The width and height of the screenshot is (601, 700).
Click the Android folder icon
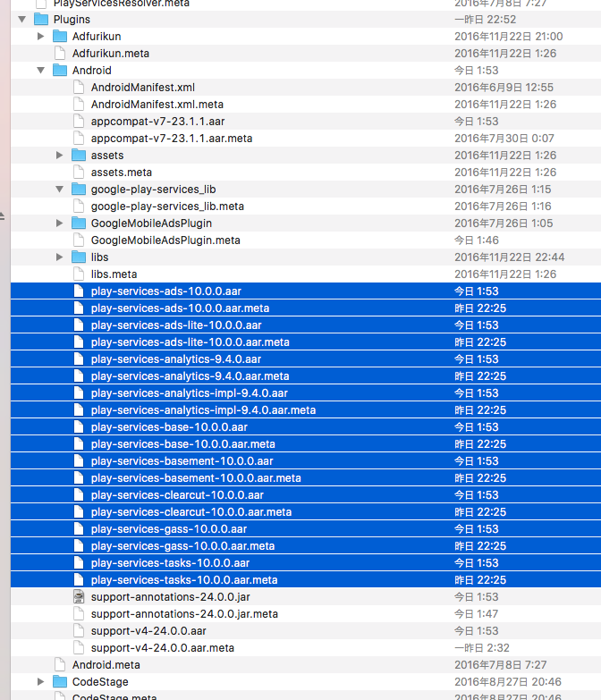(x=60, y=70)
